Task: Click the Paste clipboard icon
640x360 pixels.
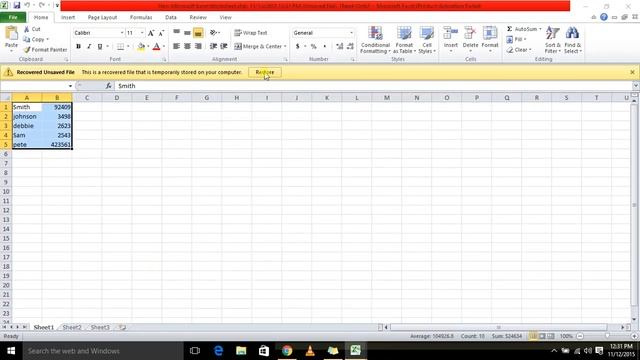Action: 11,34
